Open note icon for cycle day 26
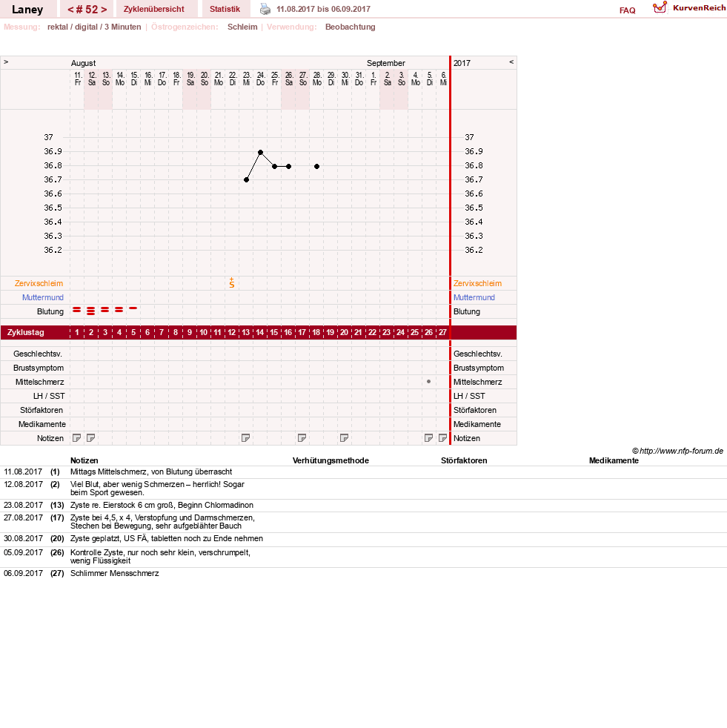Screen dimensions: 727x728 (429, 438)
